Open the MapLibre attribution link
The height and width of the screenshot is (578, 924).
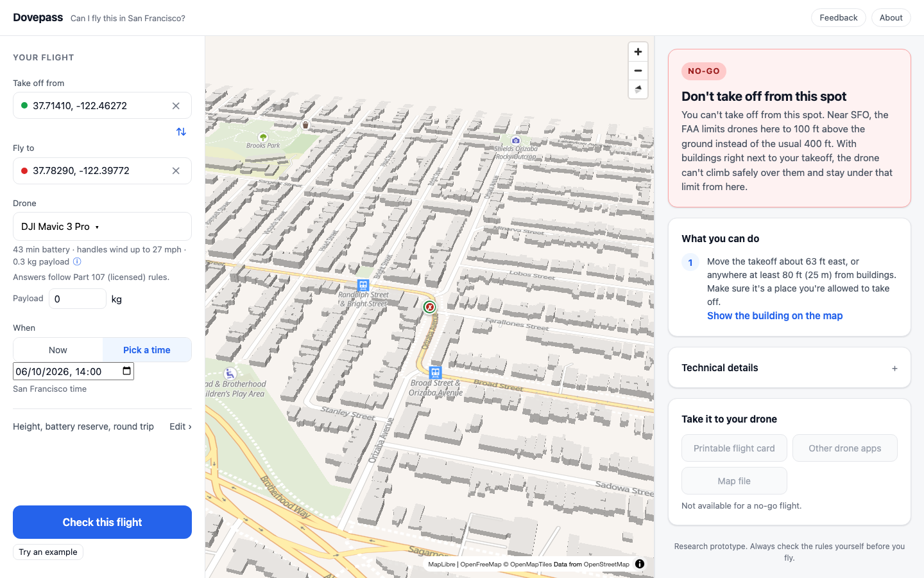click(x=441, y=565)
